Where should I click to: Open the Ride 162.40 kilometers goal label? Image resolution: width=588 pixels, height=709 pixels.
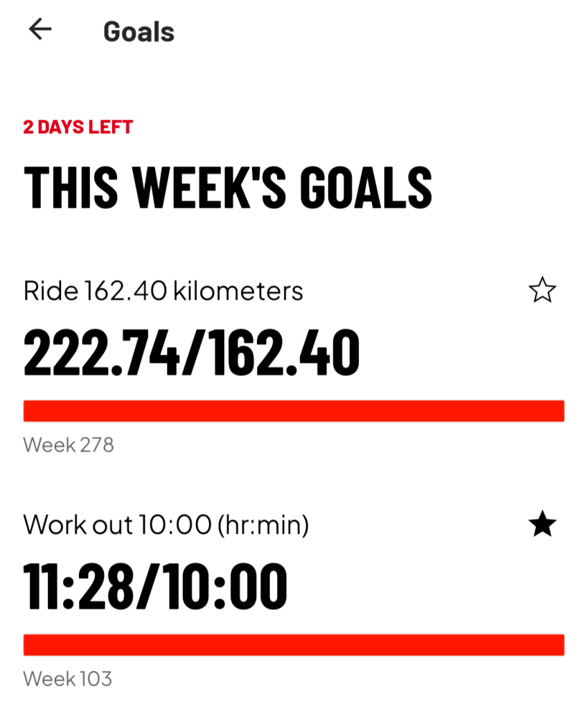[163, 291]
